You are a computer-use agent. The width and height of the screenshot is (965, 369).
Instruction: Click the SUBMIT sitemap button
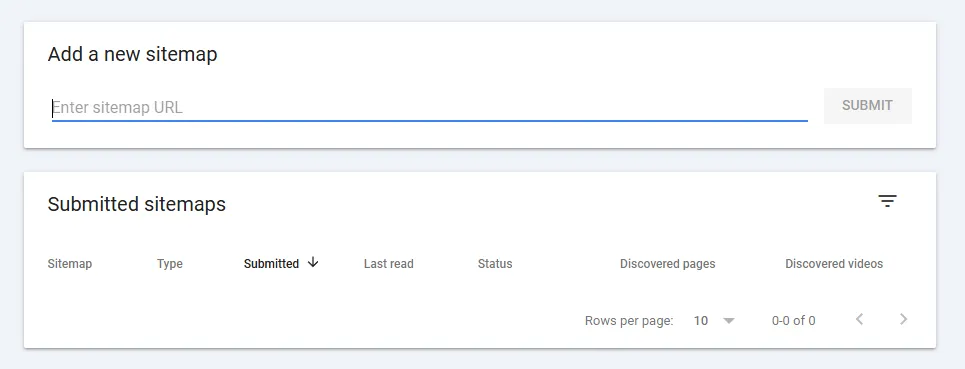tap(867, 106)
